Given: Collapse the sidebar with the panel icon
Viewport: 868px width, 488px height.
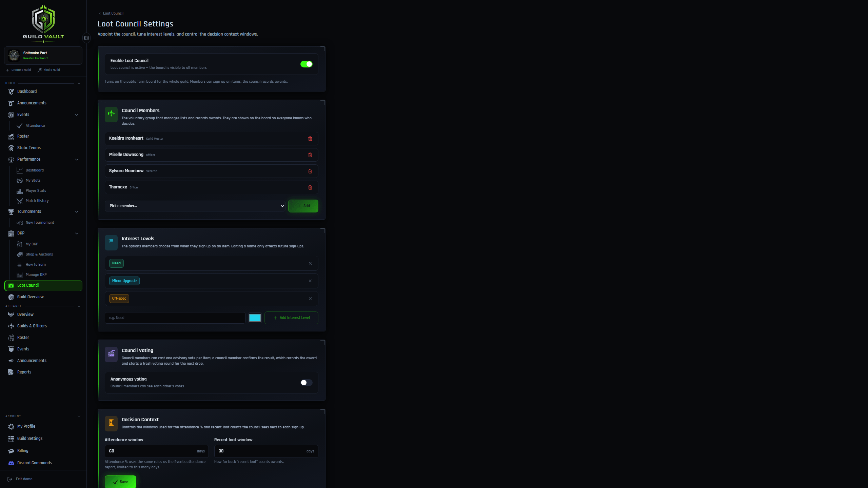Looking at the screenshot, I should [x=86, y=38].
